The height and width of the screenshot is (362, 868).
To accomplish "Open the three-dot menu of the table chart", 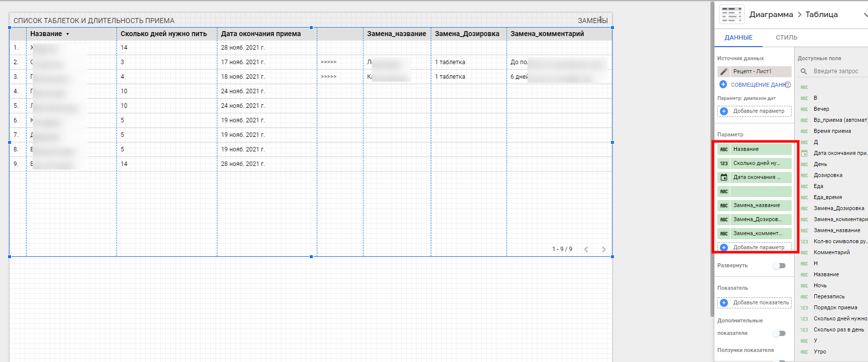I will (x=600, y=19).
